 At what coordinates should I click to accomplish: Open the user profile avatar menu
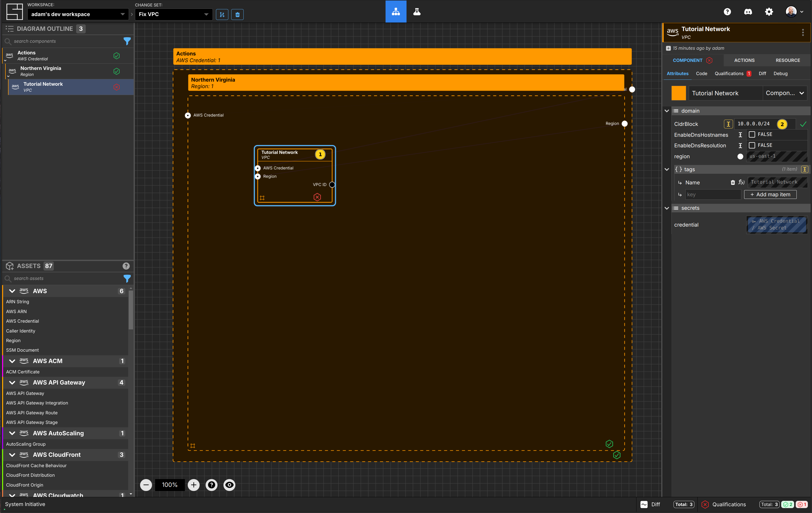(x=794, y=12)
